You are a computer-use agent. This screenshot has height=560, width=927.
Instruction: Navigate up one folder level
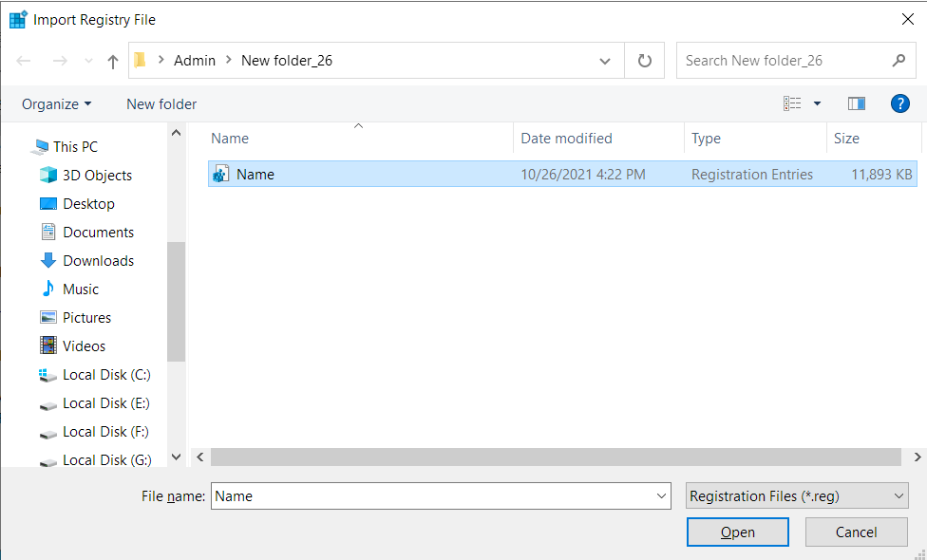112,60
